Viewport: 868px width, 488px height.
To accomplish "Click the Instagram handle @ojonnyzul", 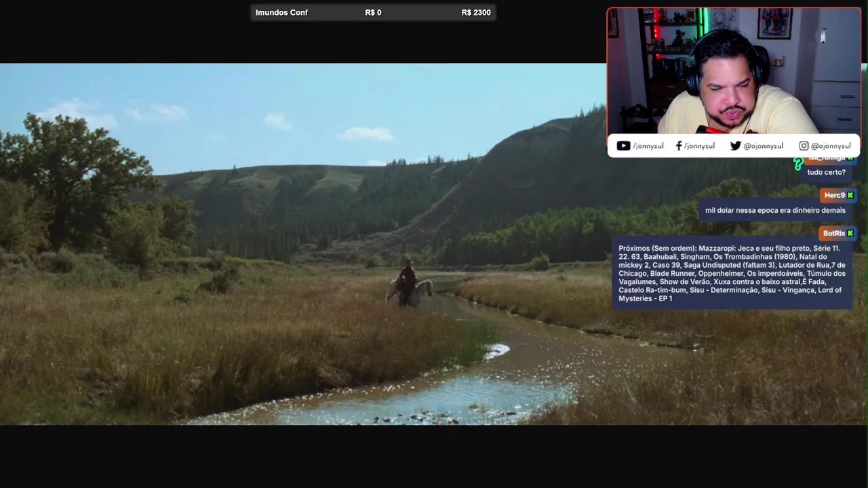I will point(831,146).
